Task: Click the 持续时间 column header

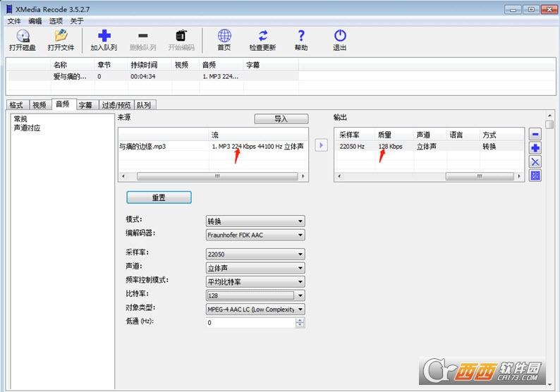Action: (150, 65)
